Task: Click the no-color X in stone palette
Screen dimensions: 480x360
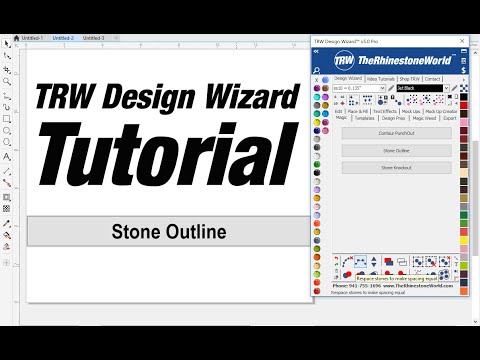Action: (317, 80)
